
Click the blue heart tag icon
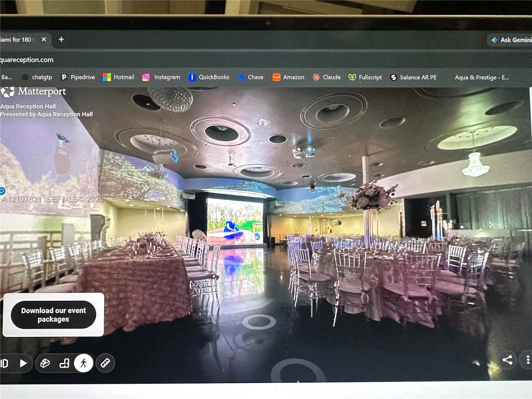pos(2,191)
